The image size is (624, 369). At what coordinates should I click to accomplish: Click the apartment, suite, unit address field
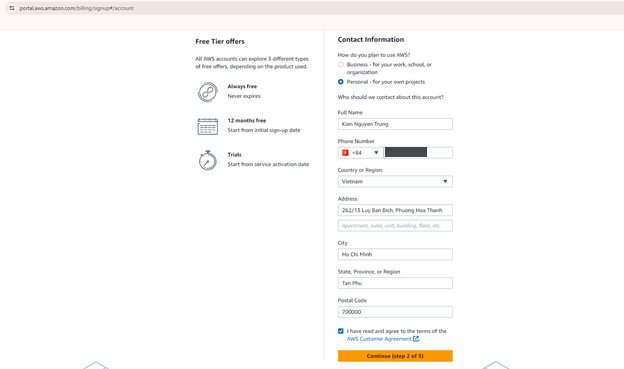pos(395,226)
